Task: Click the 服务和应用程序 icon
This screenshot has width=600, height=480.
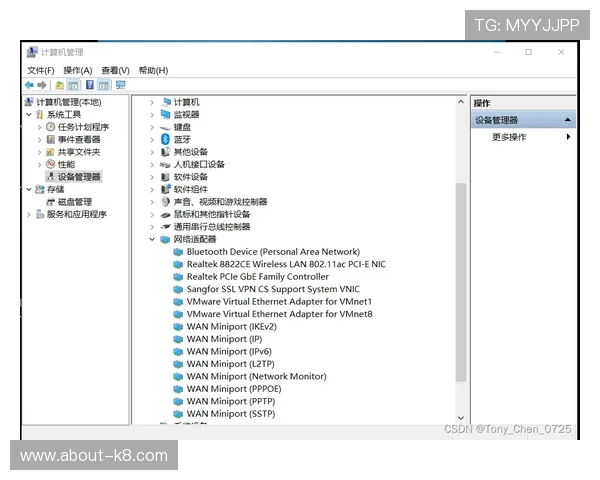Action: pos(40,214)
